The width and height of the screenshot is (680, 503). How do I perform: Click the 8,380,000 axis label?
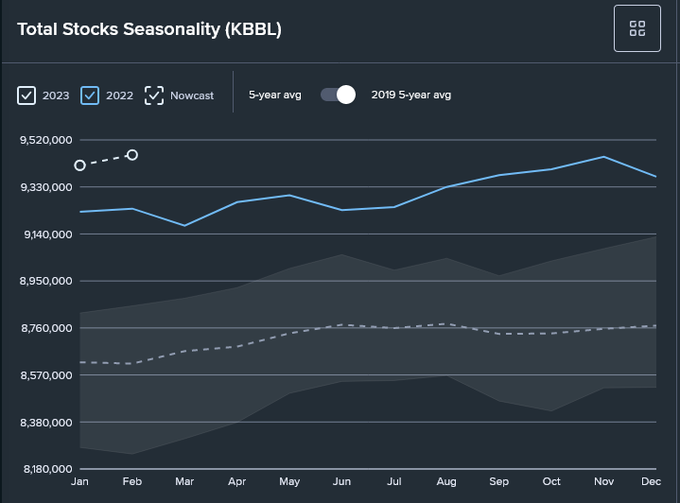click(46, 422)
